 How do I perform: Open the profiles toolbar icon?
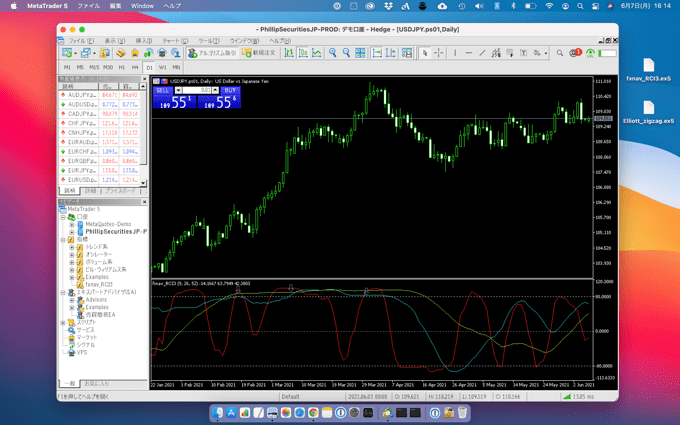85,53
